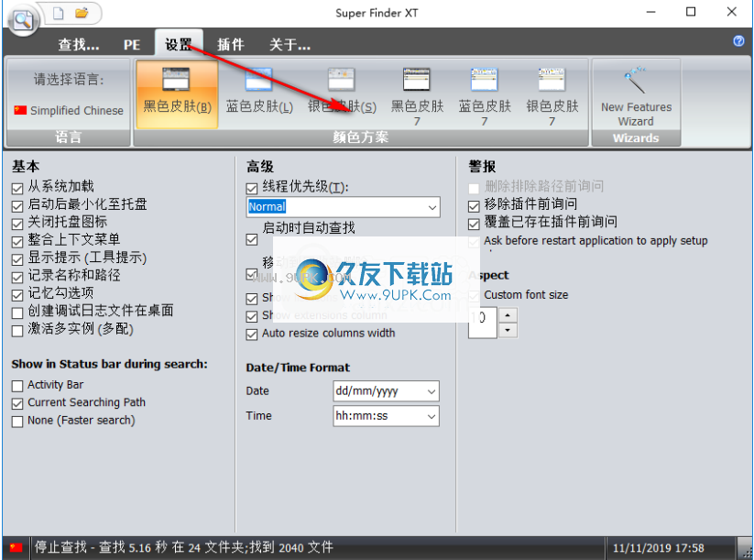The height and width of the screenshot is (560, 754).
Task: Toggle 整合上下文菜单 checkbox
Action: point(17,242)
